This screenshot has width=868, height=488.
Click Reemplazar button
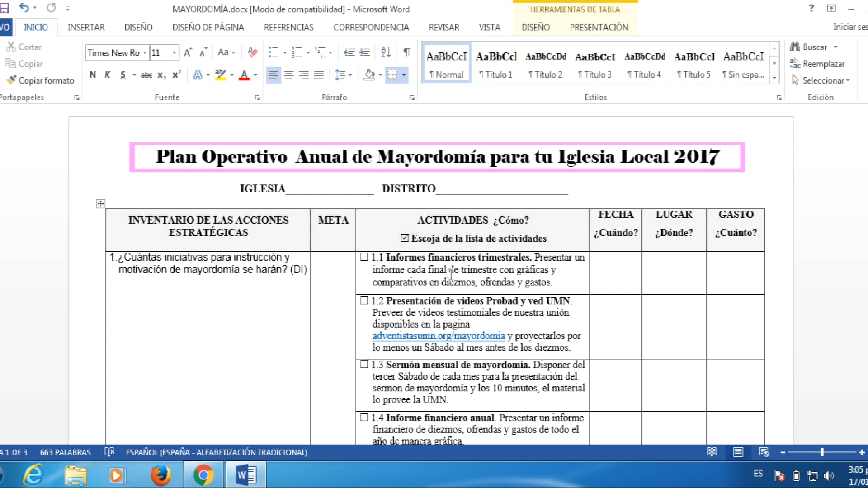coord(817,64)
